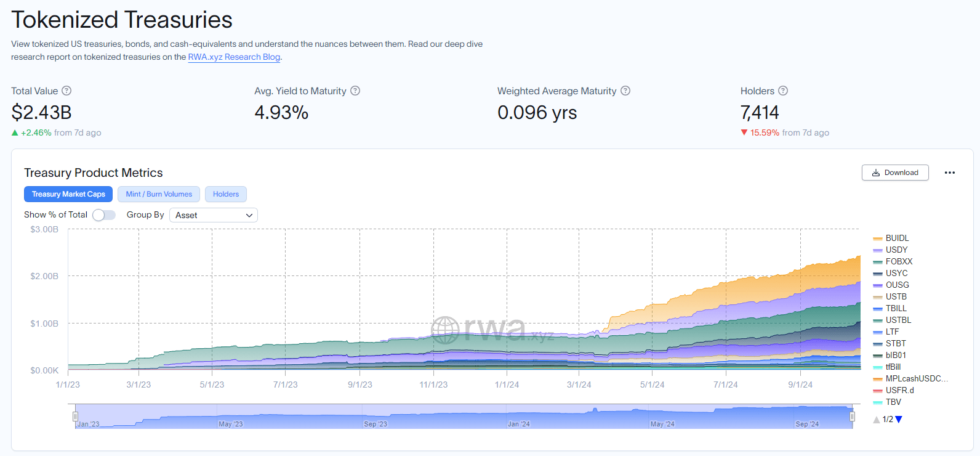Switch to Mint / Burn Volumes tab
The image size is (980, 456).
tap(159, 194)
